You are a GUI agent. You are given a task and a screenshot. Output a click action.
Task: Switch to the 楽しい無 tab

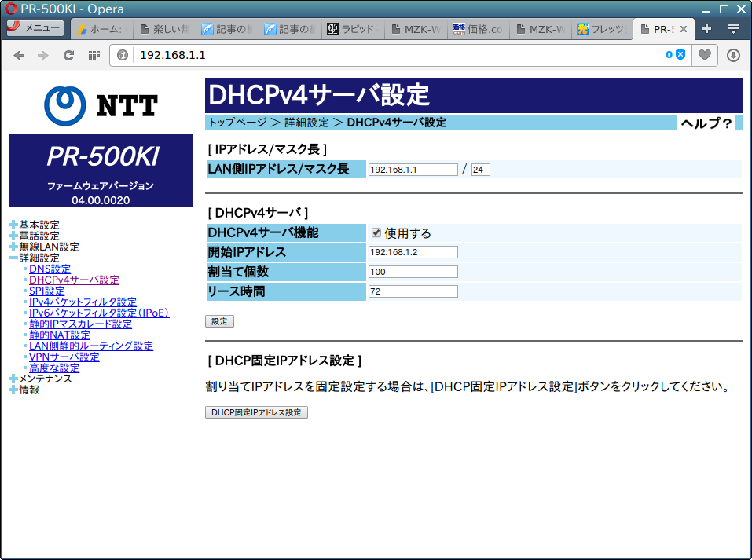164,29
